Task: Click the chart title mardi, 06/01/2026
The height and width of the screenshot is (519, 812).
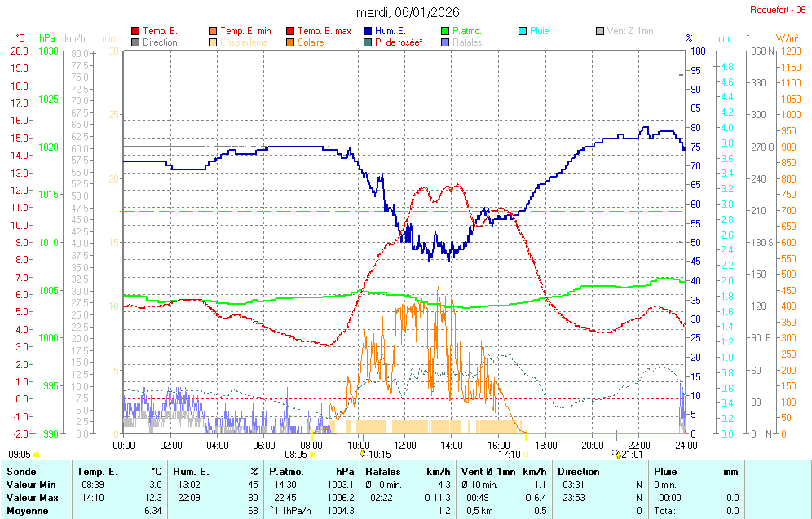Action: pyautogui.click(x=408, y=12)
